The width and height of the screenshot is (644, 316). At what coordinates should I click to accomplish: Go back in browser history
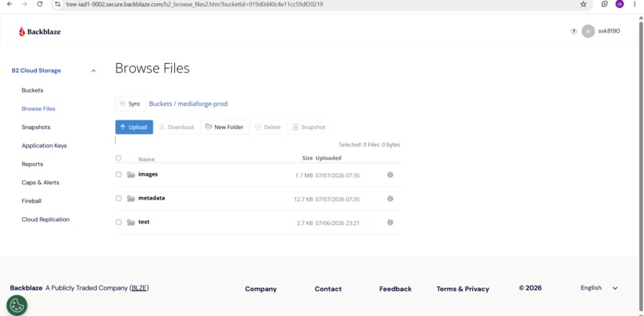click(10, 4)
